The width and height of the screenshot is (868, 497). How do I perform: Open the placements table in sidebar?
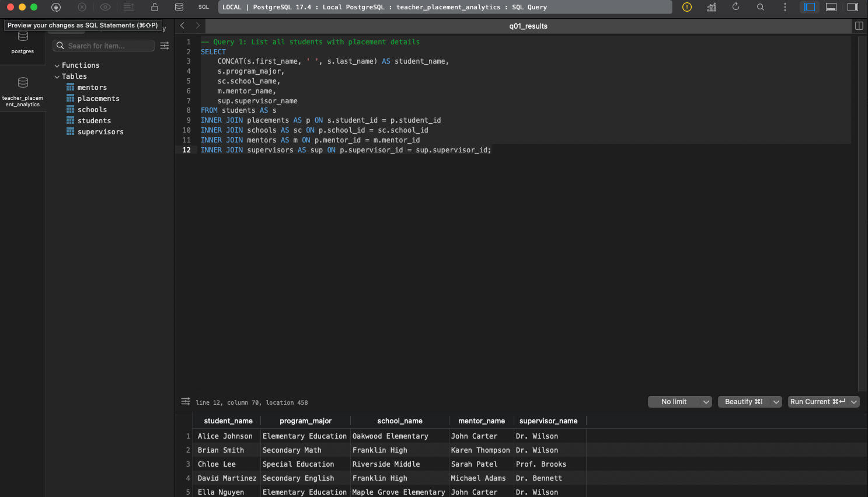[98, 99]
